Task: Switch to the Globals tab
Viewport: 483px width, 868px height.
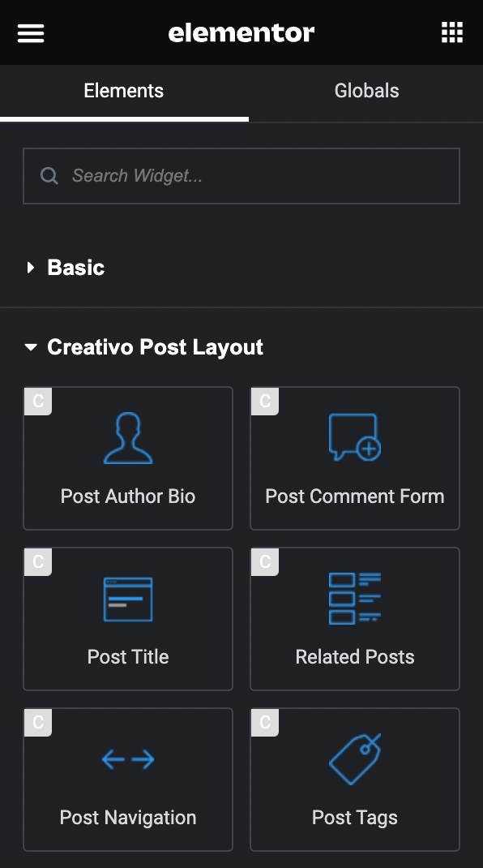Action: point(366,91)
